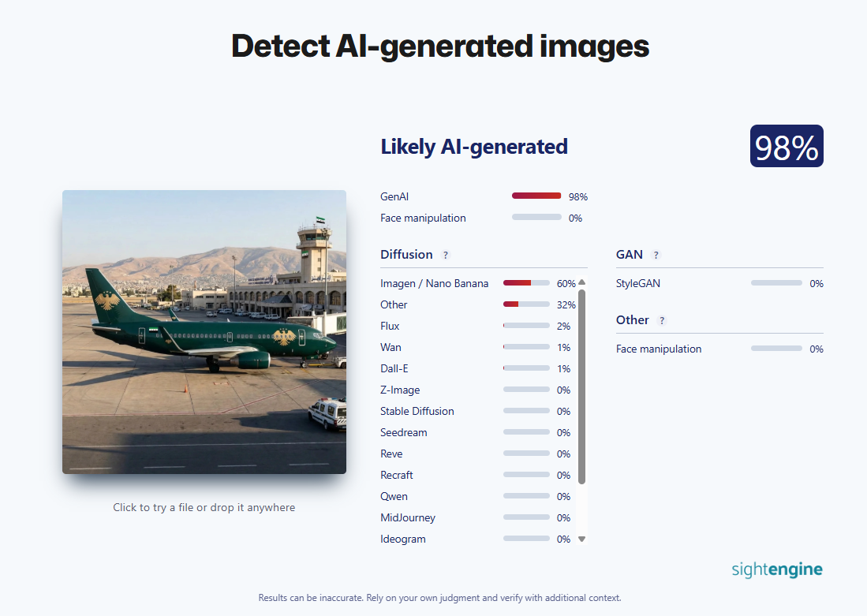Click the sightengine logo
Screen dimensions: 867x616
[776, 569]
